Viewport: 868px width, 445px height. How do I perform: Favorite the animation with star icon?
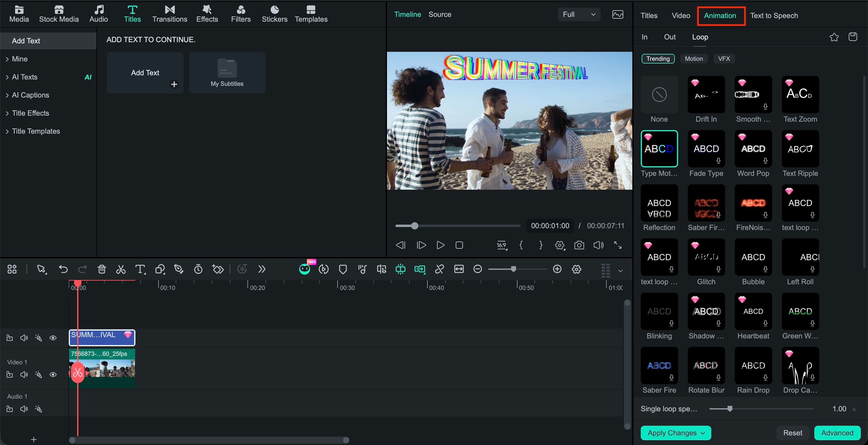834,37
